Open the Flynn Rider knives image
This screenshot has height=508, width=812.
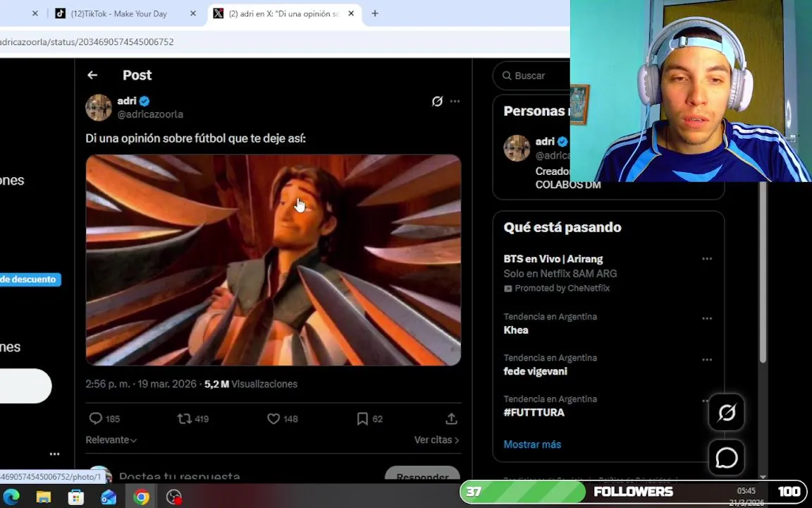273,260
